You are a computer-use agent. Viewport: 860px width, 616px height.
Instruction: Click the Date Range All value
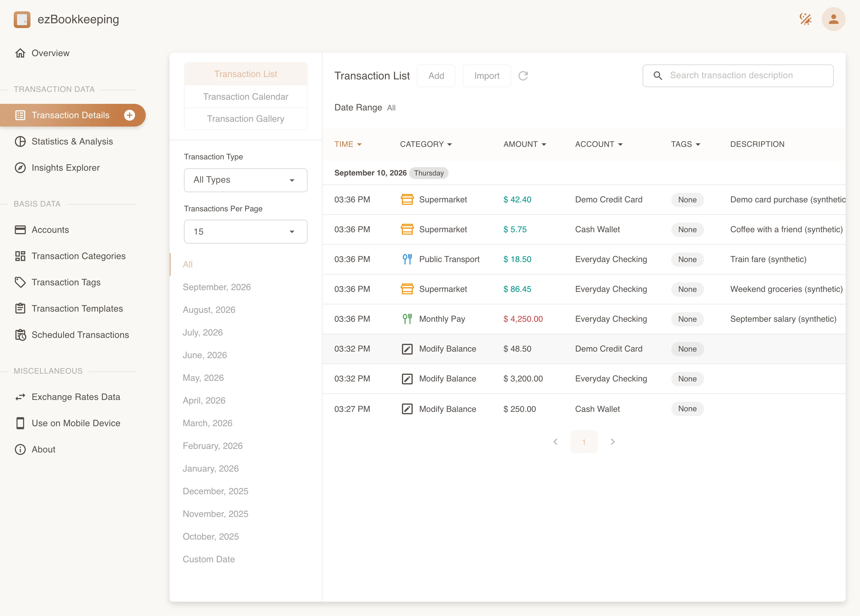pos(391,108)
